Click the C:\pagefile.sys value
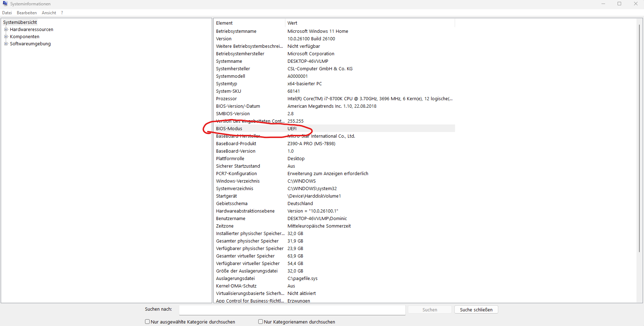This screenshot has width=644, height=326. [x=303, y=279]
